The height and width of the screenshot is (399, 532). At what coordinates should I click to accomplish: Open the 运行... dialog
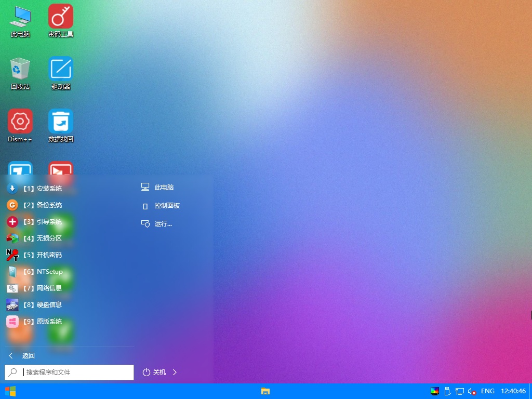click(x=163, y=224)
